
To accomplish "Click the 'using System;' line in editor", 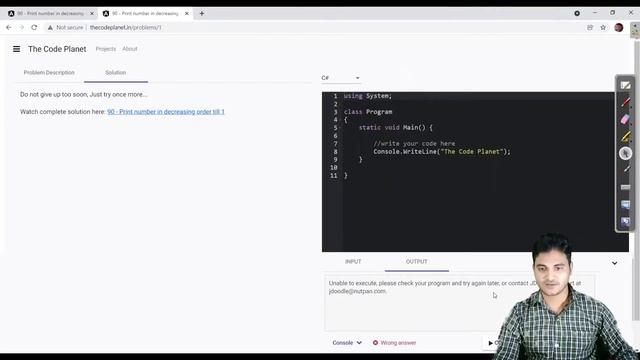I will click(367, 96).
